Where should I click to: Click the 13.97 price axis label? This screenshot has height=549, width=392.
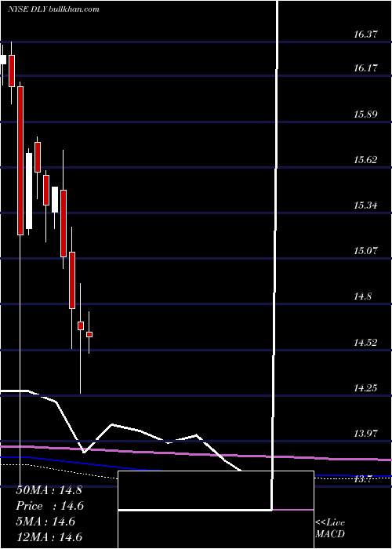(365, 434)
